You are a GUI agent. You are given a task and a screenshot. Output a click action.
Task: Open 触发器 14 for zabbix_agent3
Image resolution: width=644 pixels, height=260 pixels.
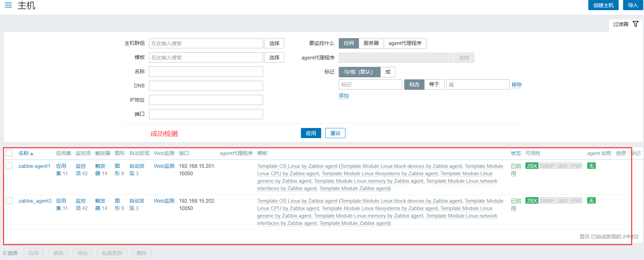point(100,205)
